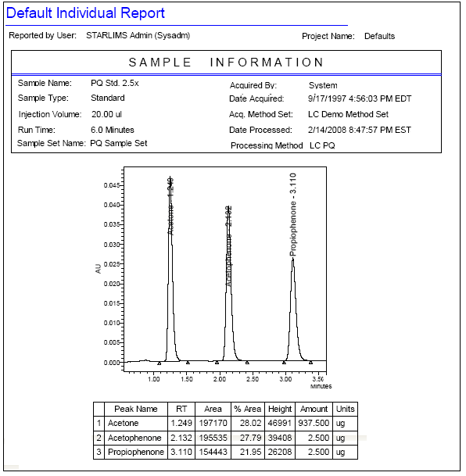Click the area cell '197170'
Image resolution: width=466 pixels, height=476 pixels.
click(213, 423)
